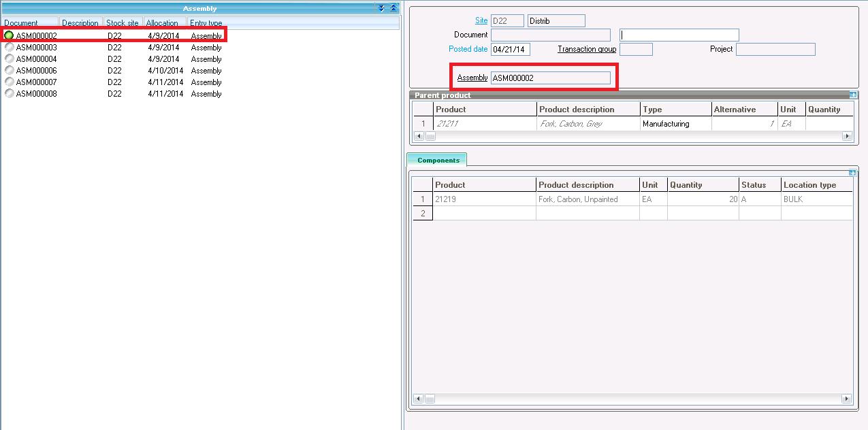Select document ASM000008 in the list

tap(37, 94)
